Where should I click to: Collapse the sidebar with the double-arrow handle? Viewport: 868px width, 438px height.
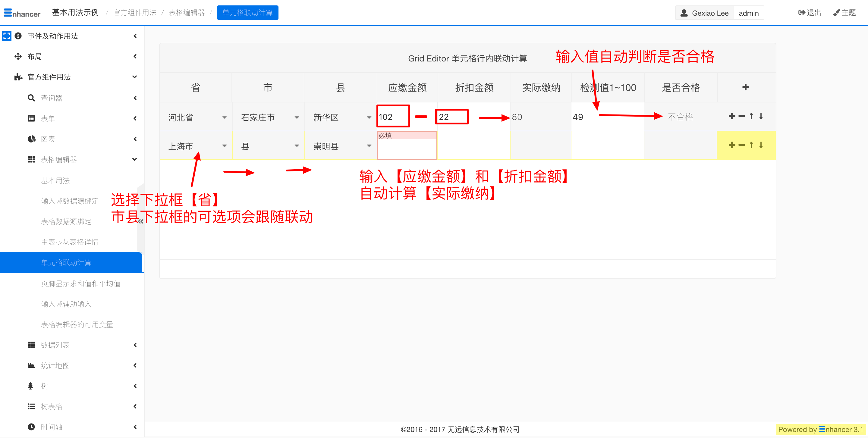click(x=141, y=221)
